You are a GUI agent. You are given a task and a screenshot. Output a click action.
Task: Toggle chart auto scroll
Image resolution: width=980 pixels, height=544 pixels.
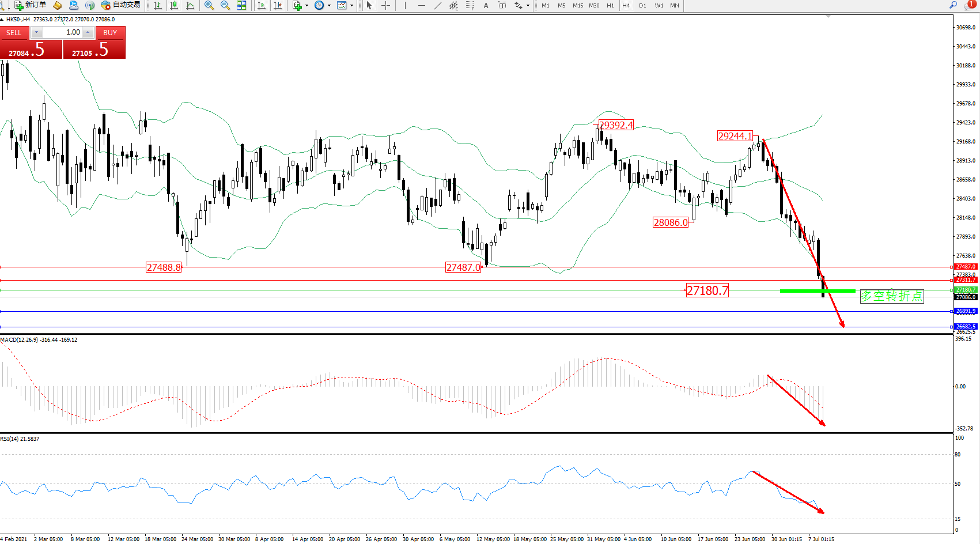click(x=262, y=5)
